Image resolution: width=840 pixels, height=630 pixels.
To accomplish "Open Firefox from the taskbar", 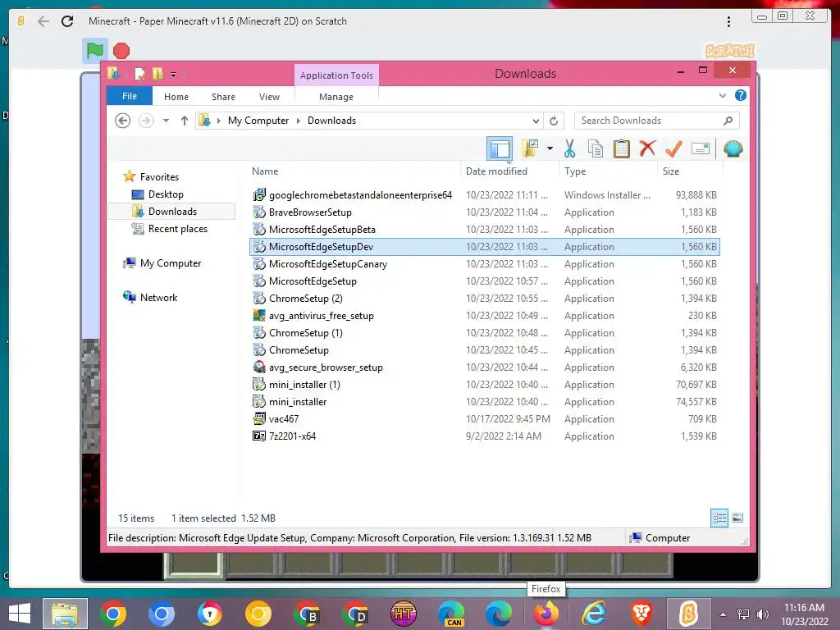I will [546, 614].
